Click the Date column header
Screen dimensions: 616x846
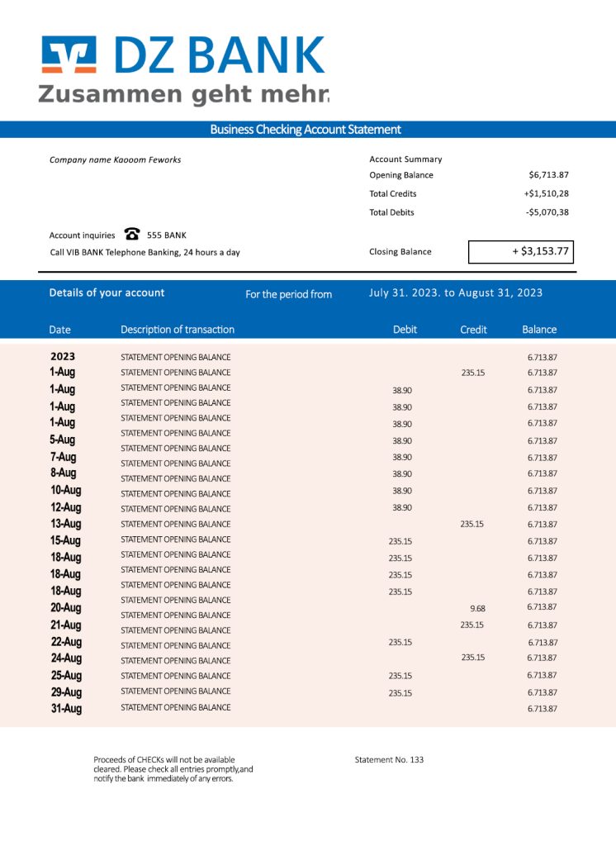(x=60, y=330)
